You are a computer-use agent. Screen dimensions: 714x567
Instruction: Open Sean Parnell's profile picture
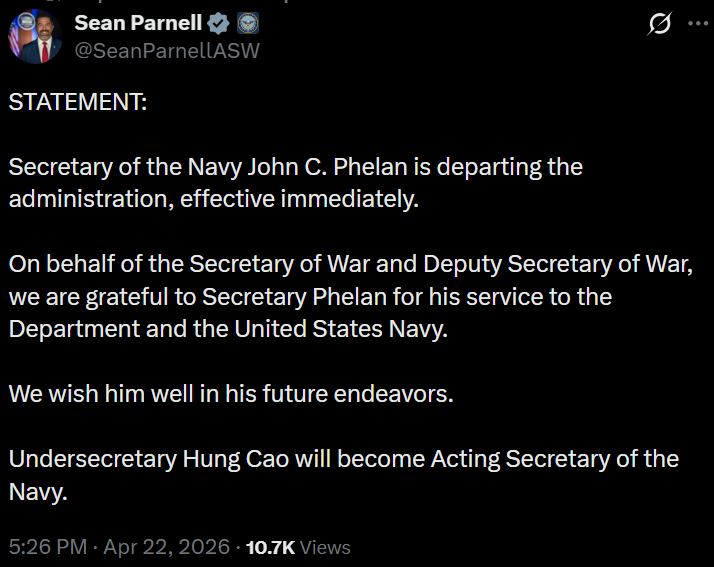pos(35,35)
